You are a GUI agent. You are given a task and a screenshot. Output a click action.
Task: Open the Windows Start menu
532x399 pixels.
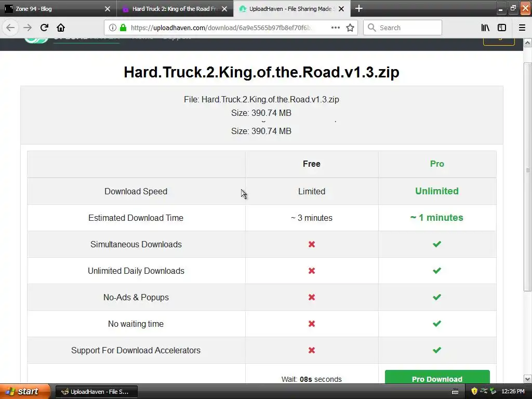coord(25,392)
